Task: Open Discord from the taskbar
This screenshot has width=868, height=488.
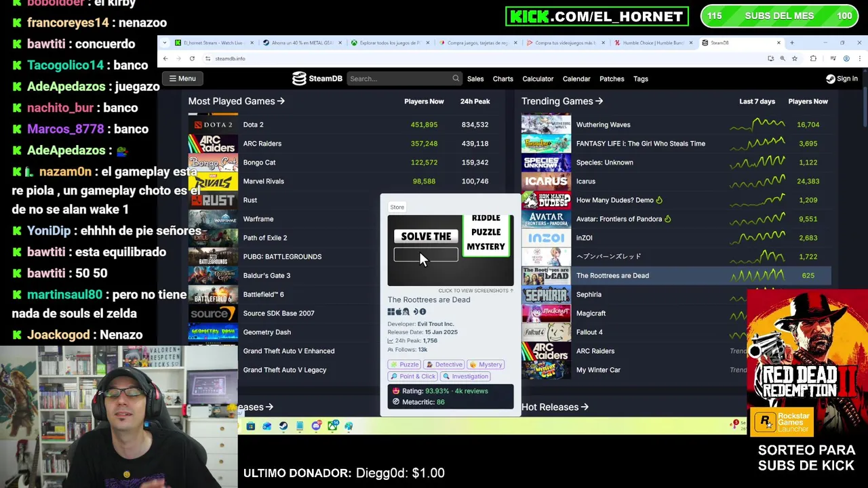Action: tap(316, 426)
